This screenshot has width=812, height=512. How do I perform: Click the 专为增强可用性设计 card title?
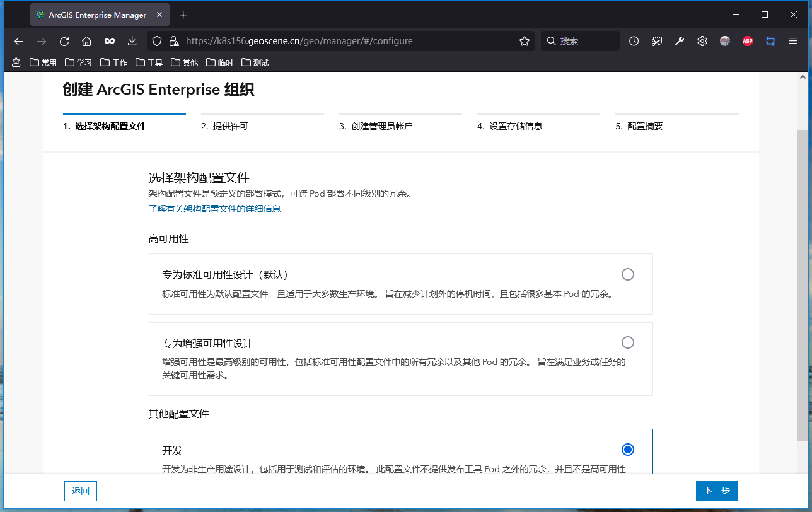coord(207,344)
